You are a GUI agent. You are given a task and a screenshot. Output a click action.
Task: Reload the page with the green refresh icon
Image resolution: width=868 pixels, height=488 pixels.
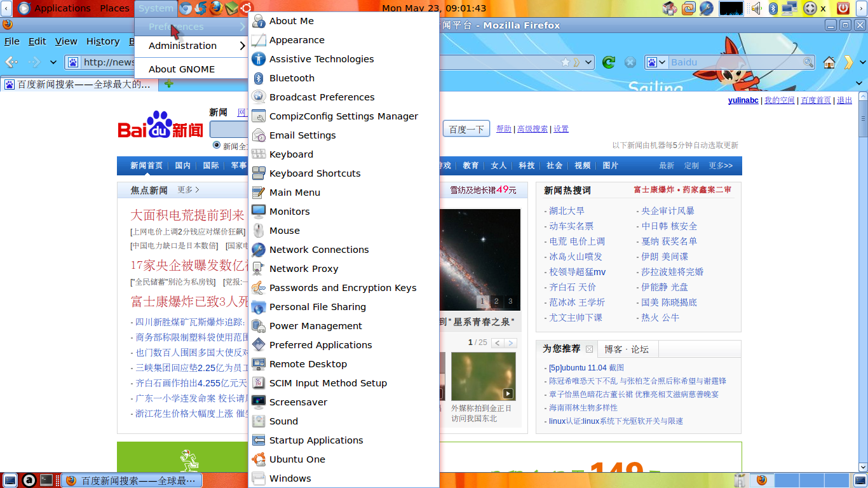click(x=609, y=62)
